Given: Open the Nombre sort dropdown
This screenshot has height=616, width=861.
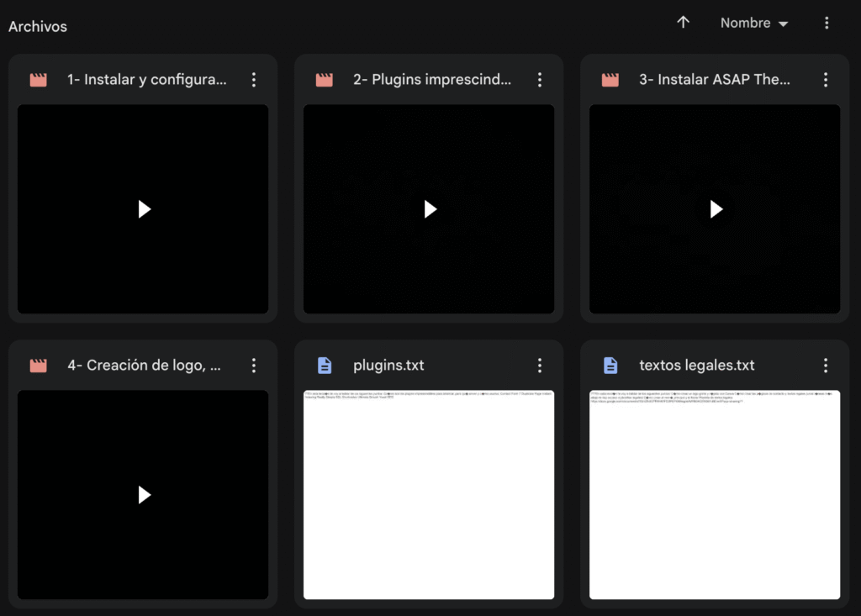Looking at the screenshot, I should [753, 24].
